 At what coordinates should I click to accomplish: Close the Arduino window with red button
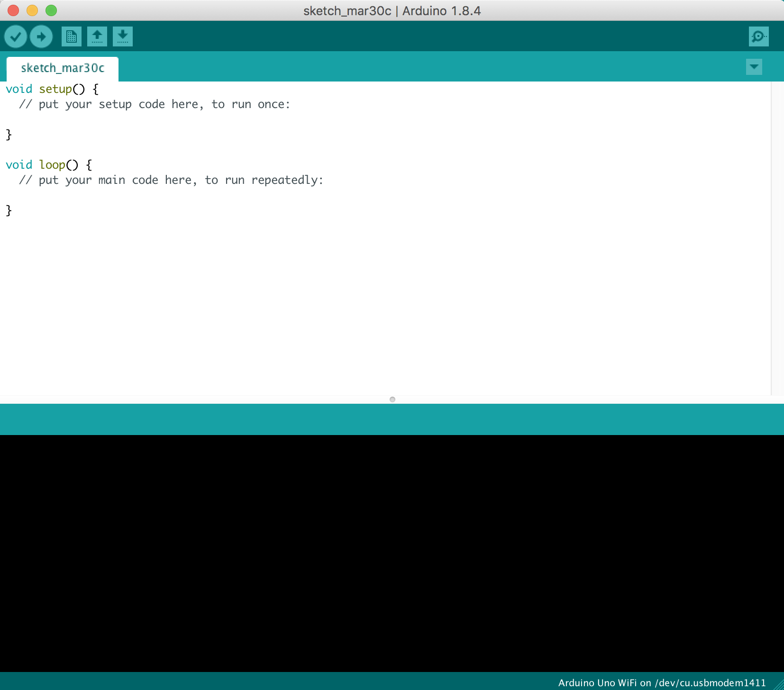13,10
